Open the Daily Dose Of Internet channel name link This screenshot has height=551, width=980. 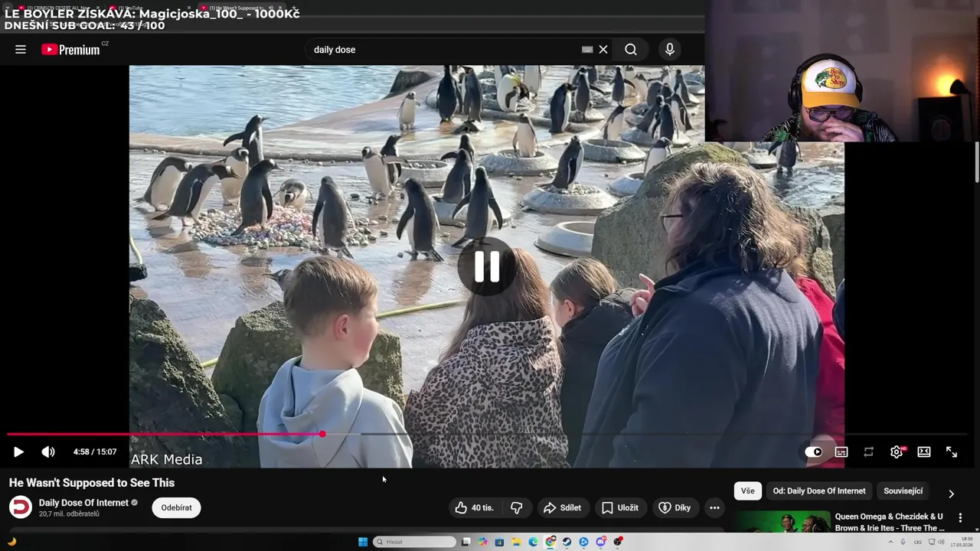point(83,503)
